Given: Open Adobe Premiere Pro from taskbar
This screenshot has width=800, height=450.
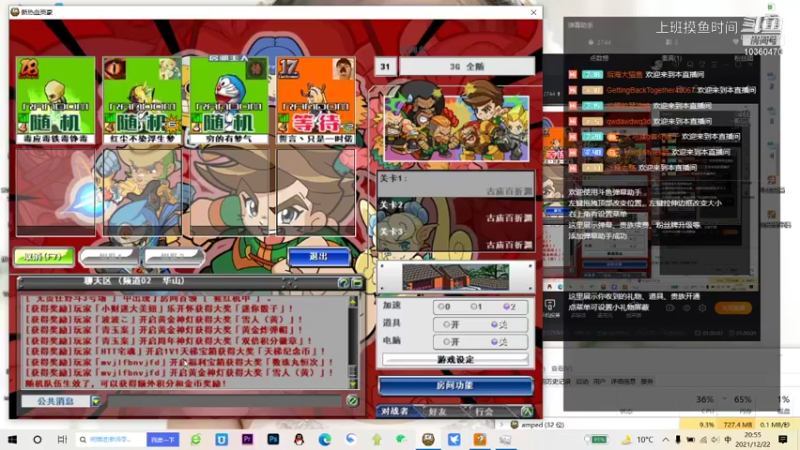Looking at the screenshot, I should [247, 439].
